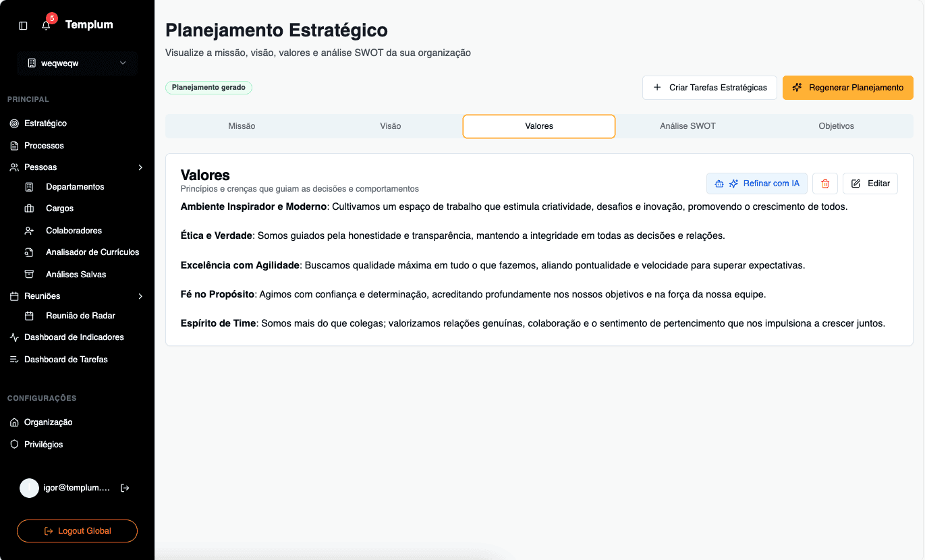Click the Estratégico target icon
925x560 pixels.
14,123
